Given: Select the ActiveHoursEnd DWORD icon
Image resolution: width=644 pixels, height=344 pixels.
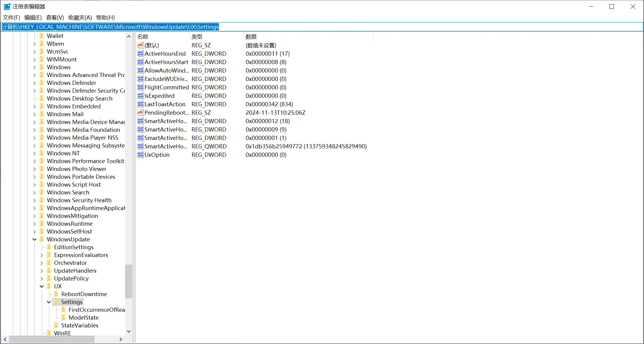Looking at the screenshot, I should pyautogui.click(x=140, y=54).
